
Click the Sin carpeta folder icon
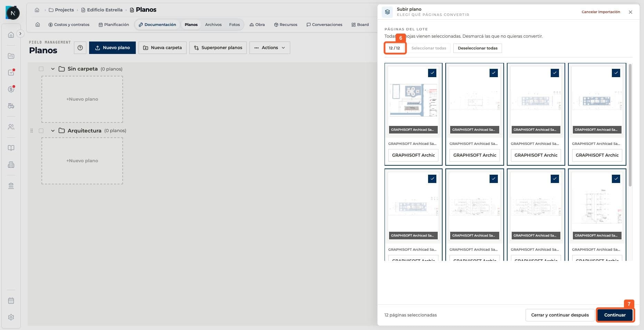(61, 69)
